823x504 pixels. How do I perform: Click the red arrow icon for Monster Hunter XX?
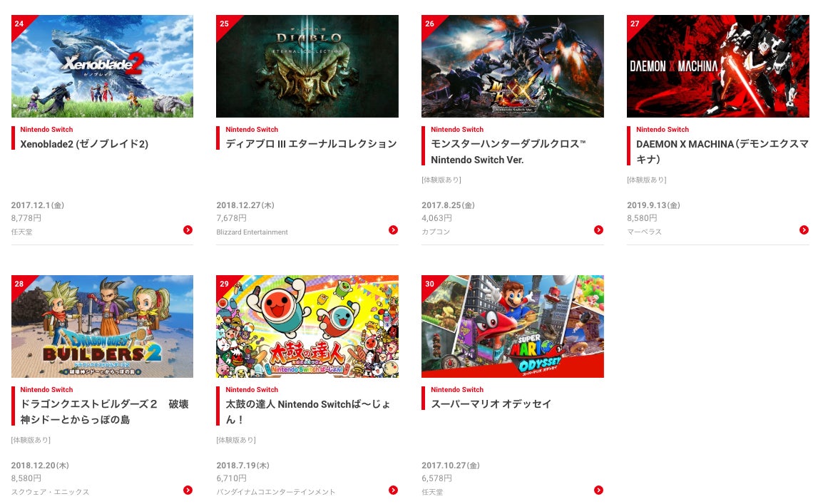[598, 230]
